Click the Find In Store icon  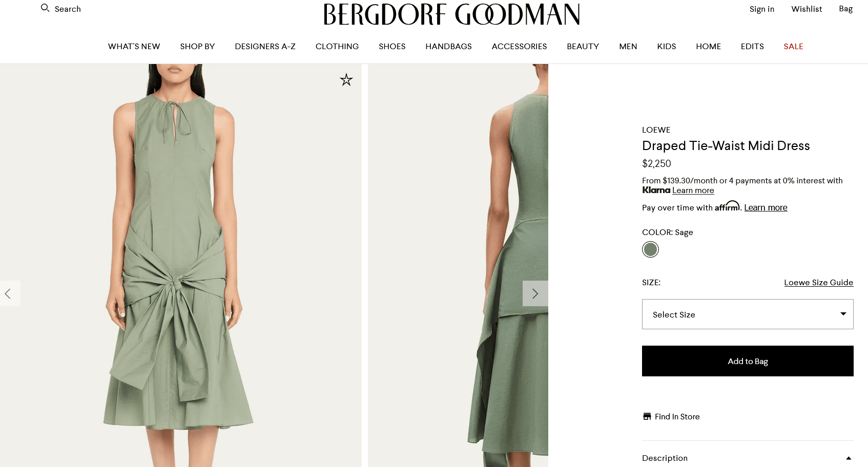647,416
